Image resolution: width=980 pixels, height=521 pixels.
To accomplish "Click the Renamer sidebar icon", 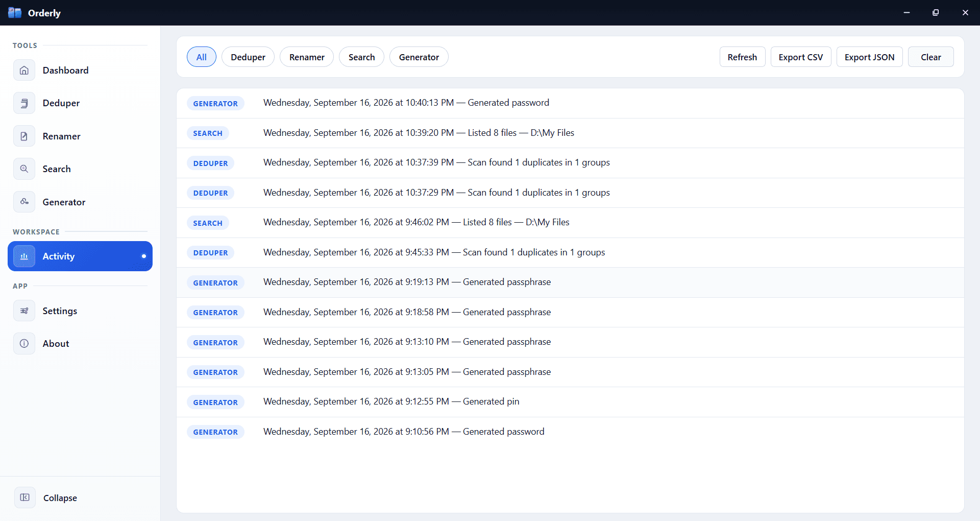I will click(24, 136).
